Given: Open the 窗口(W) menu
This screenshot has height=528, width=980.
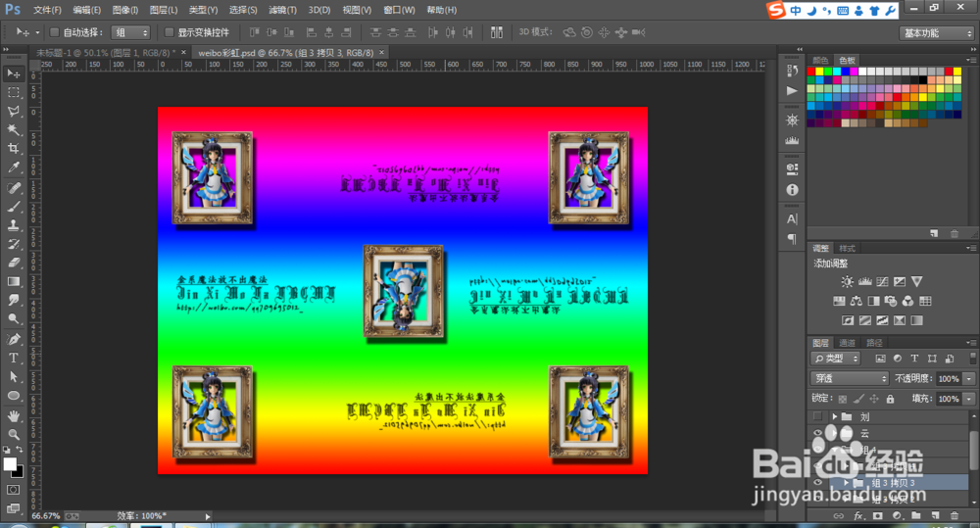Looking at the screenshot, I should pyautogui.click(x=400, y=10).
